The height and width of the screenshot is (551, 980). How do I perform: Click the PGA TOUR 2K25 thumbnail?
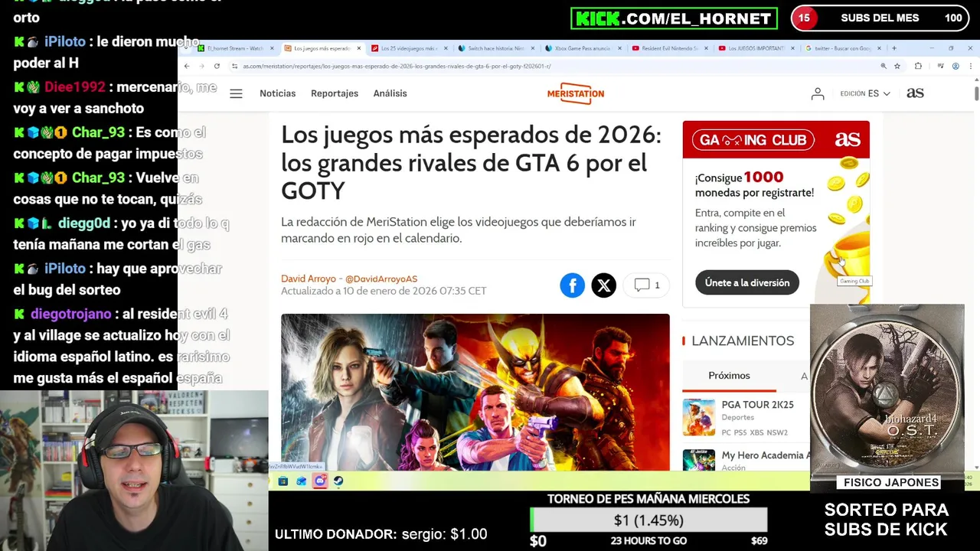698,417
